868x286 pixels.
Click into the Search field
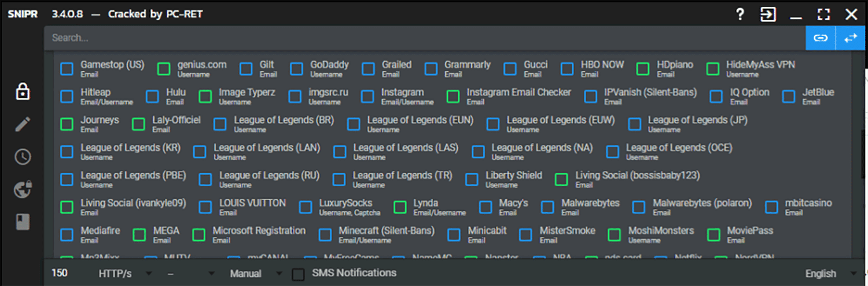(405, 38)
